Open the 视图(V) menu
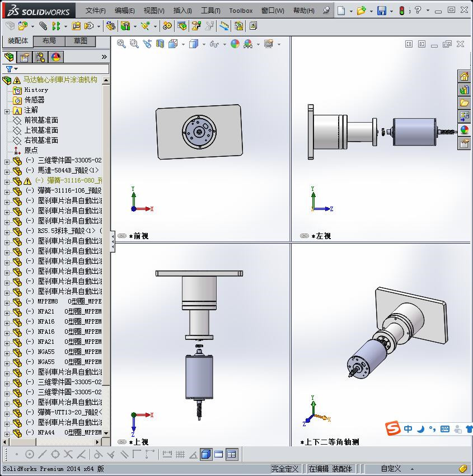The image size is (473, 476). 154,11
